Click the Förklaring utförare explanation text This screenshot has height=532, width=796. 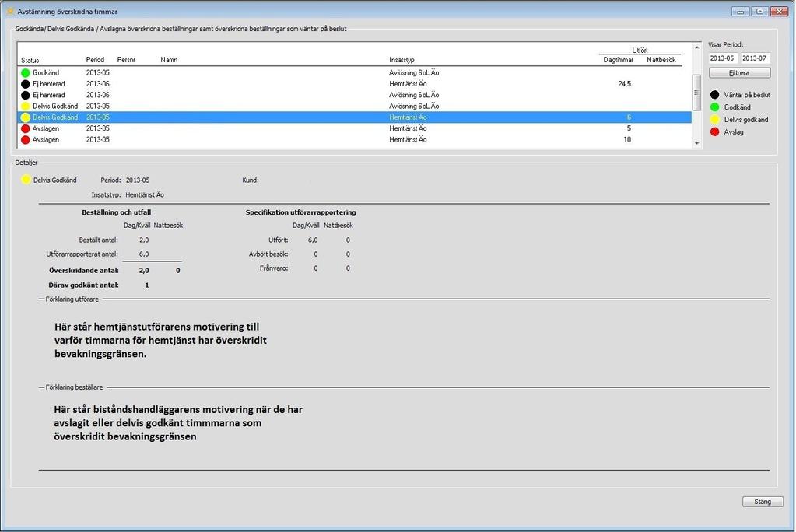point(160,341)
